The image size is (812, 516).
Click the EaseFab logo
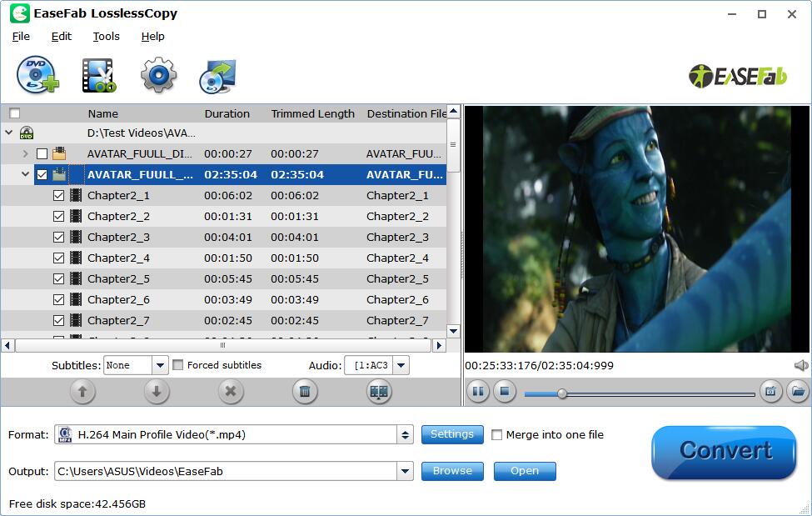click(x=737, y=77)
